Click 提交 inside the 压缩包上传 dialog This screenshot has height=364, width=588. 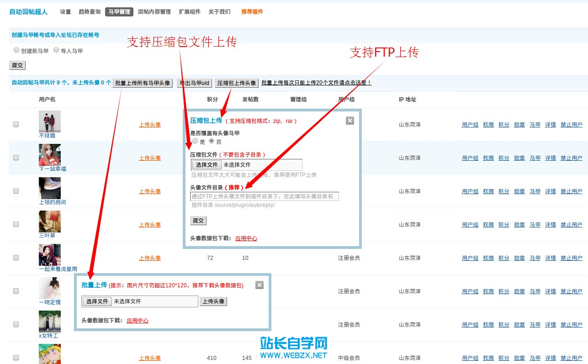198,221
